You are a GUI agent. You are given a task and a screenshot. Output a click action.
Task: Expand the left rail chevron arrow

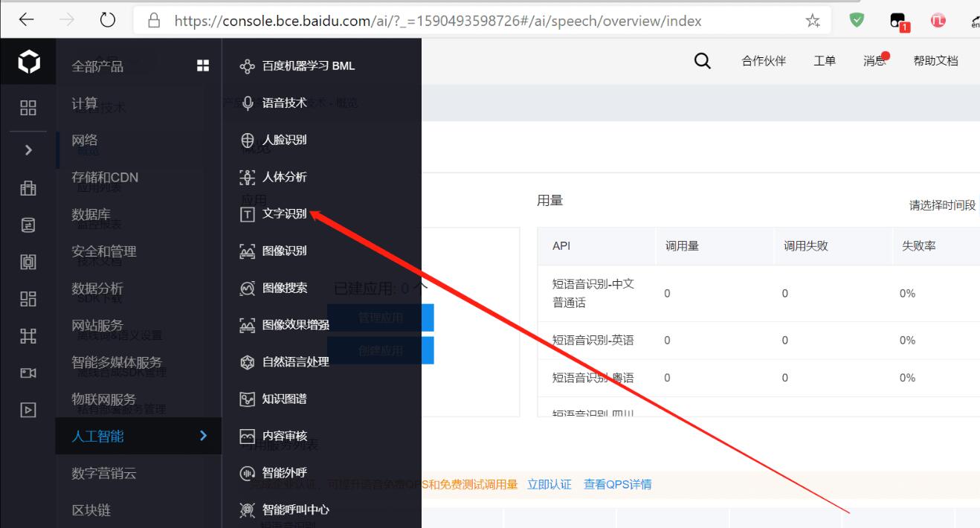pyautogui.click(x=28, y=150)
